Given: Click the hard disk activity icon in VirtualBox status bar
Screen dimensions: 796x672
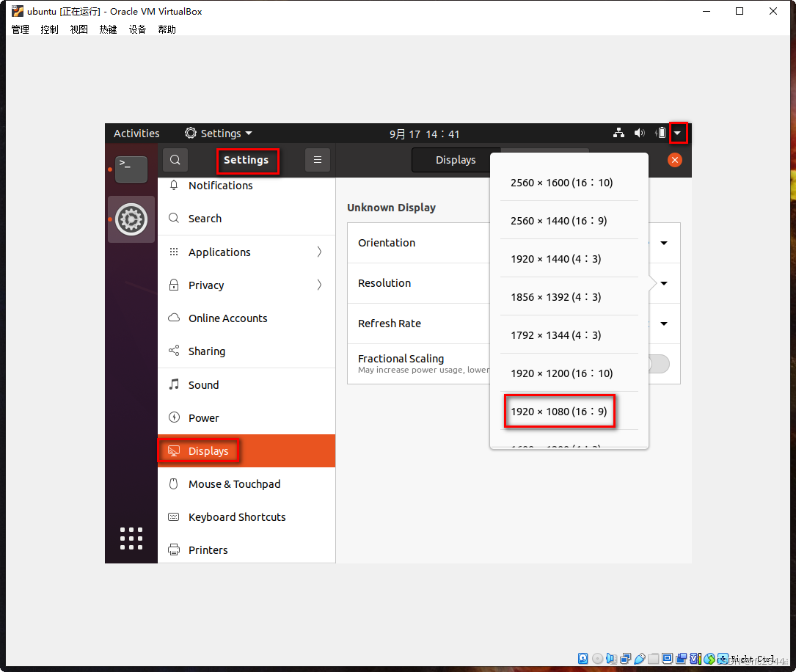Looking at the screenshot, I should pyautogui.click(x=583, y=658).
